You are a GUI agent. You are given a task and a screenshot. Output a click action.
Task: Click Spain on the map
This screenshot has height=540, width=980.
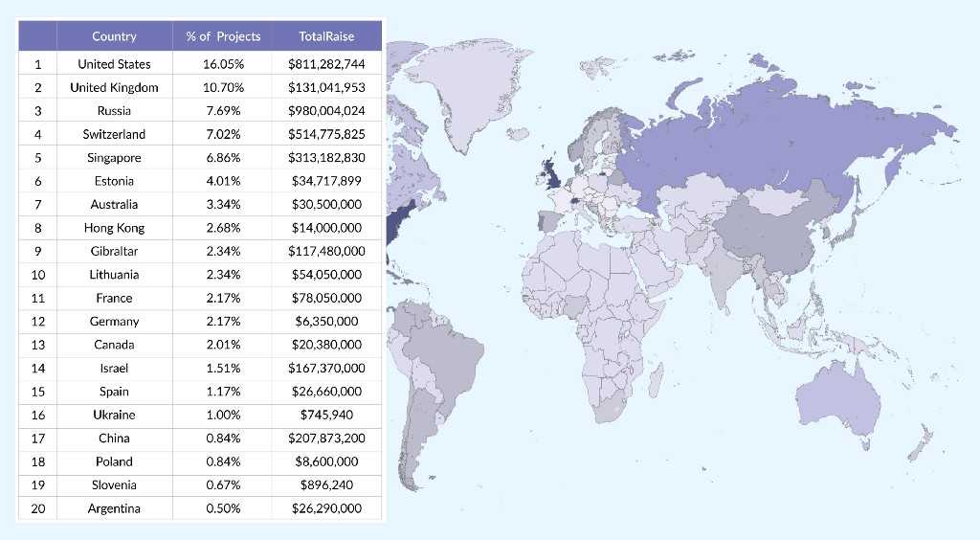[x=550, y=221]
